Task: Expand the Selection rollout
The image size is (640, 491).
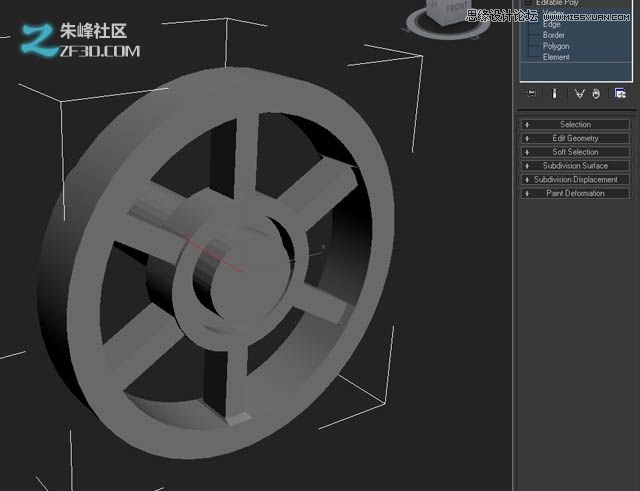Action: point(575,124)
